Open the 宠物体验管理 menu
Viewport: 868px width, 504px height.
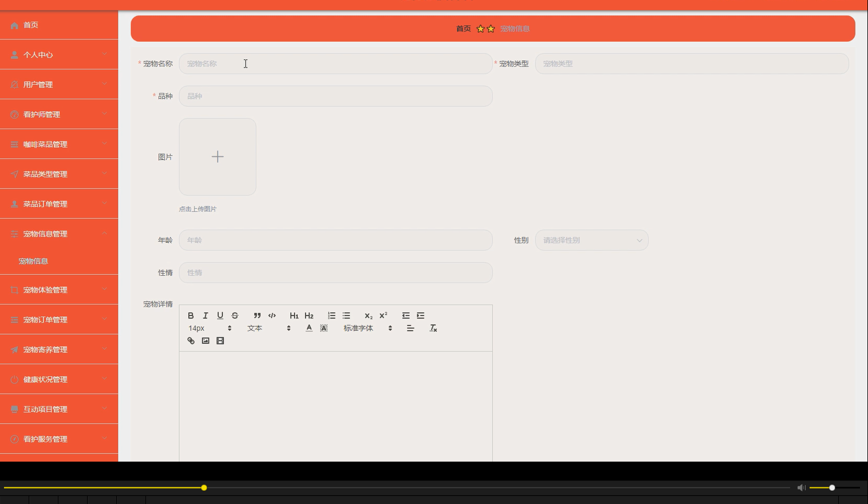(59, 290)
